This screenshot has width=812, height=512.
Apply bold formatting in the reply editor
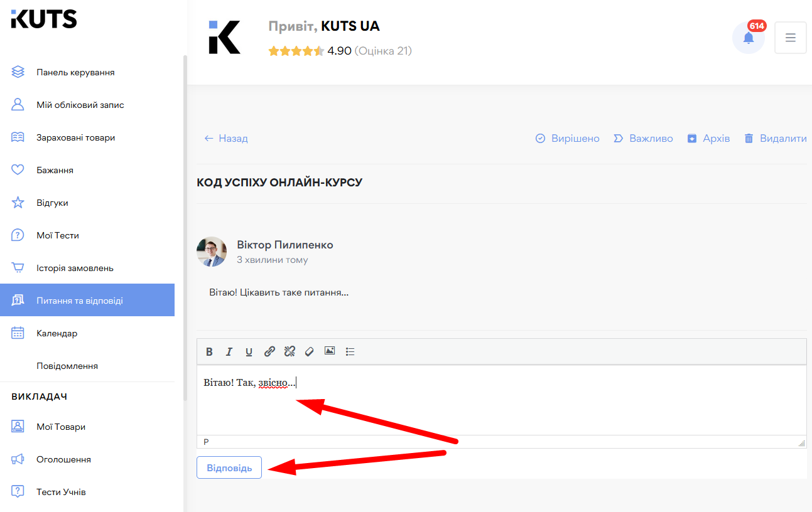click(209, 351)
